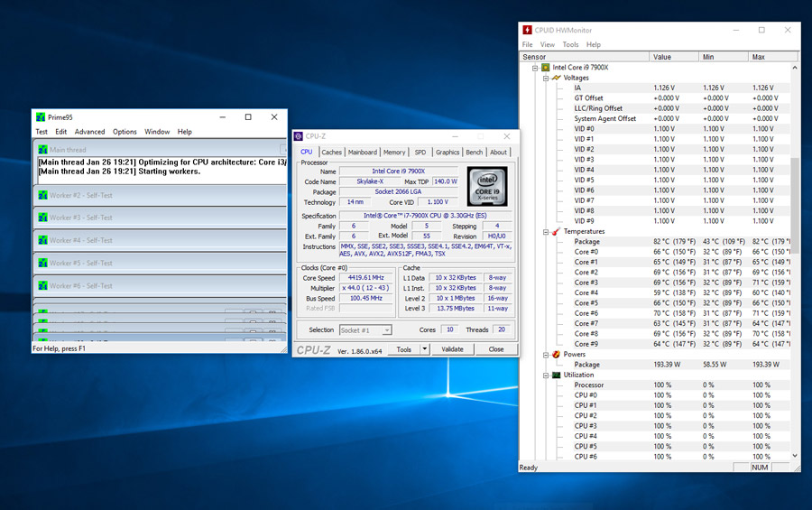Click the Prime95 app icon in title bar
Viewport: 812px width, 510px height.
tap(41, 117)
